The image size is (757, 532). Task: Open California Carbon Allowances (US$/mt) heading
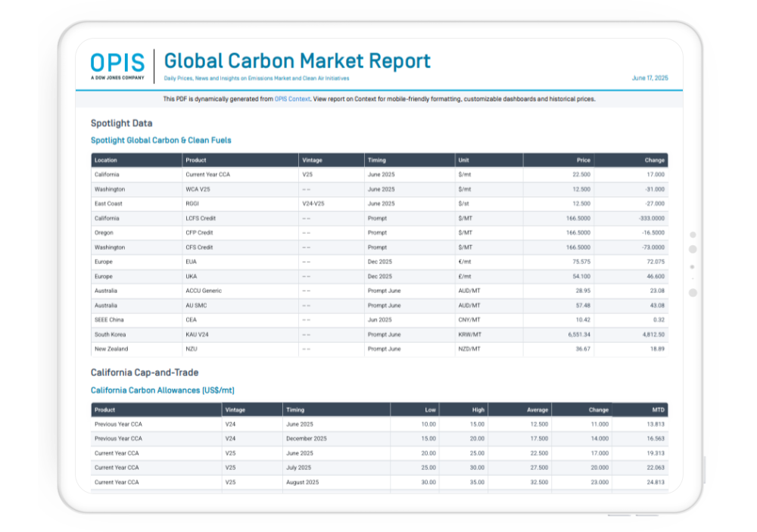point(163,390)
